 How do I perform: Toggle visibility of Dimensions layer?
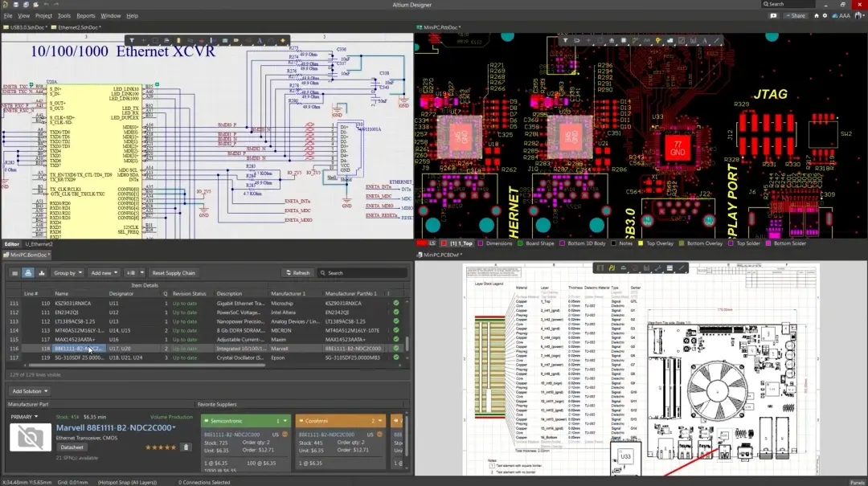[x=481, y=243]
